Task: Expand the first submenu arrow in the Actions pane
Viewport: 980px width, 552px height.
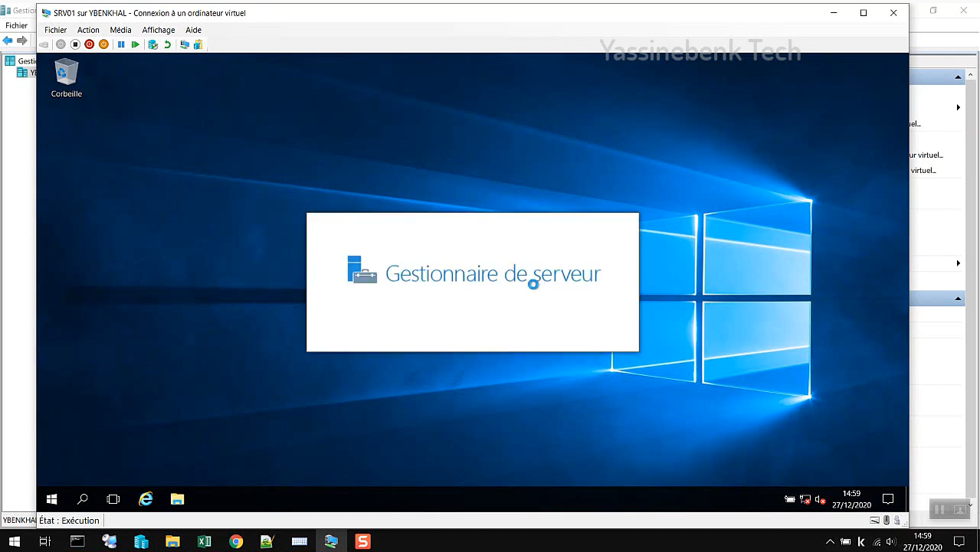Action: pyautogui.click(x=958, y=108)
